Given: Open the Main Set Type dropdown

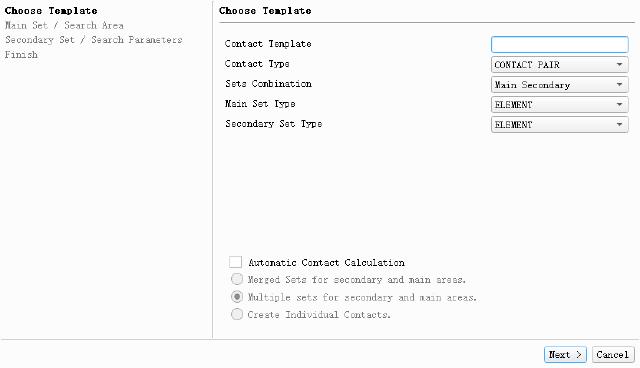Looking at the screenshot, I should [560, 104].
